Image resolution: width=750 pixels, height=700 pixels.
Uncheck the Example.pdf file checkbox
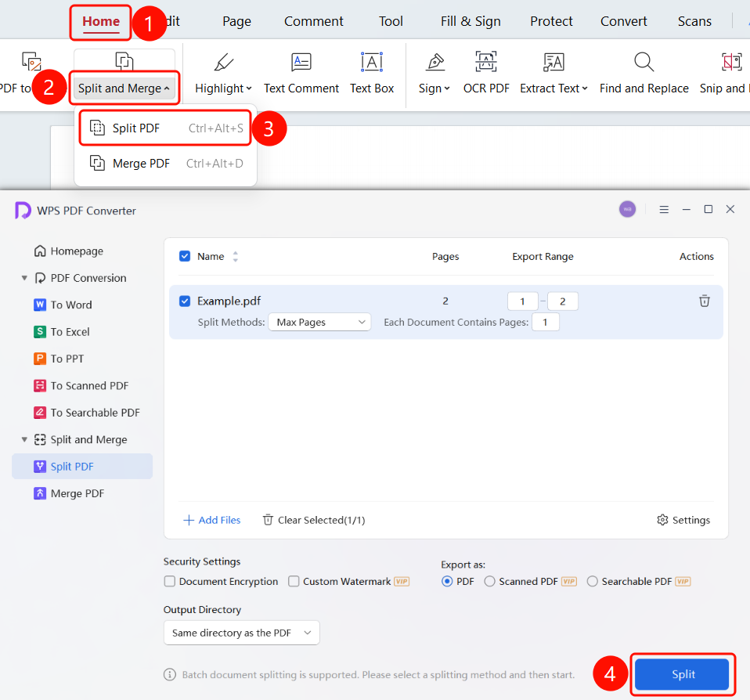pyautogui.click(x=185, y=301)
